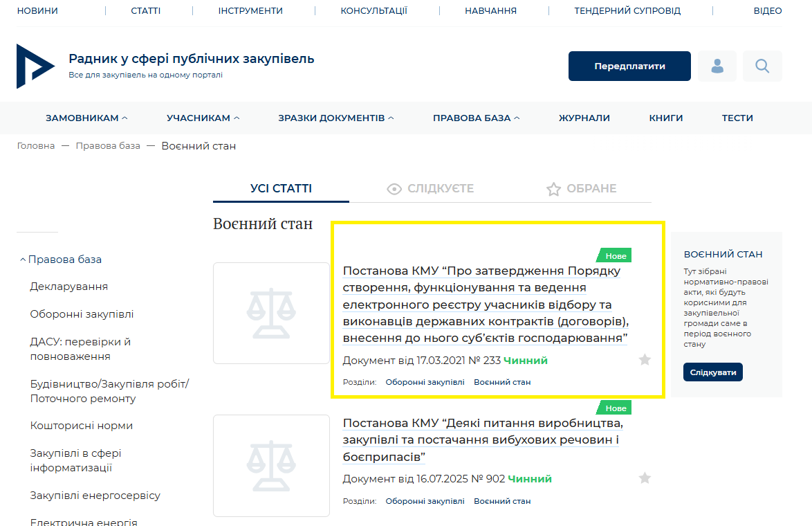Go to ІНСТРУМЕНТИ in the top bar
This screenshot has width=812, height=526.
250,10
